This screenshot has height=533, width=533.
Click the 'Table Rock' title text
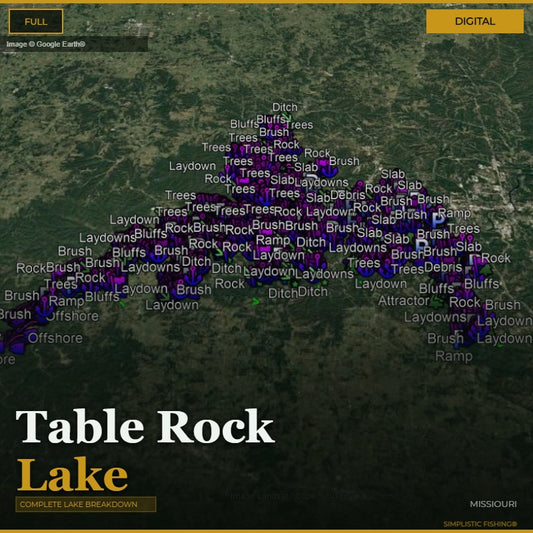click(x=145, y=427)
